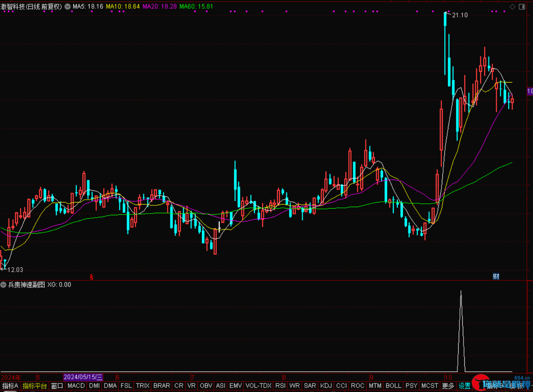Select the EMV indicator tab
The height and width of the screenshot is (392, 533).
tap(236, 385)
